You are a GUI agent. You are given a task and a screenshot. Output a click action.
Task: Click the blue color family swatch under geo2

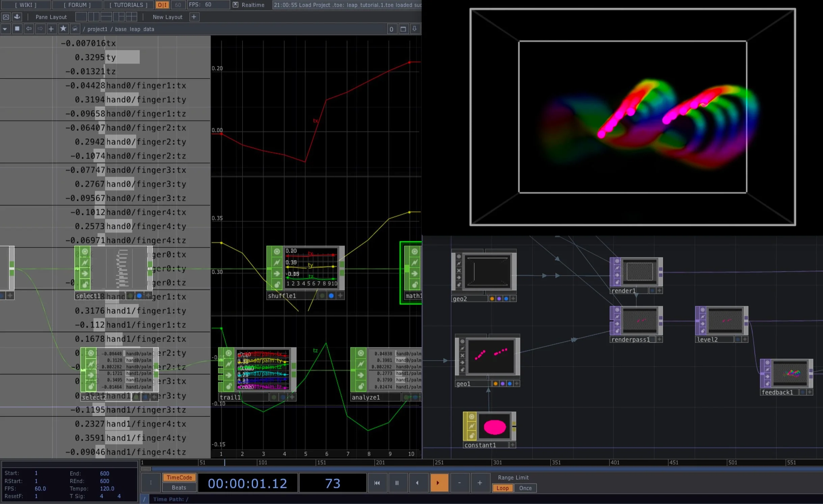(507, 298)
